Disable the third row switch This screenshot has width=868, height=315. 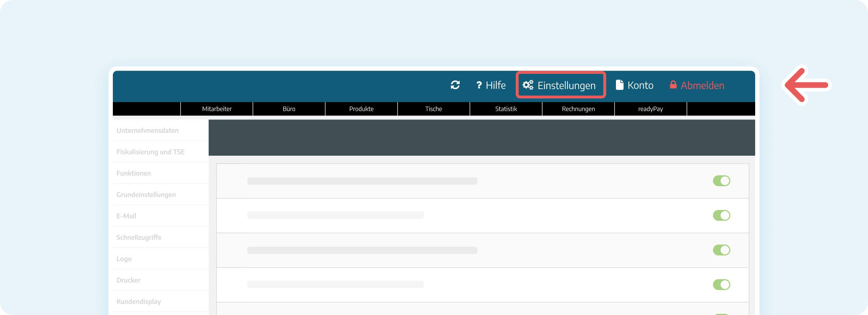(x=722, y=250)
